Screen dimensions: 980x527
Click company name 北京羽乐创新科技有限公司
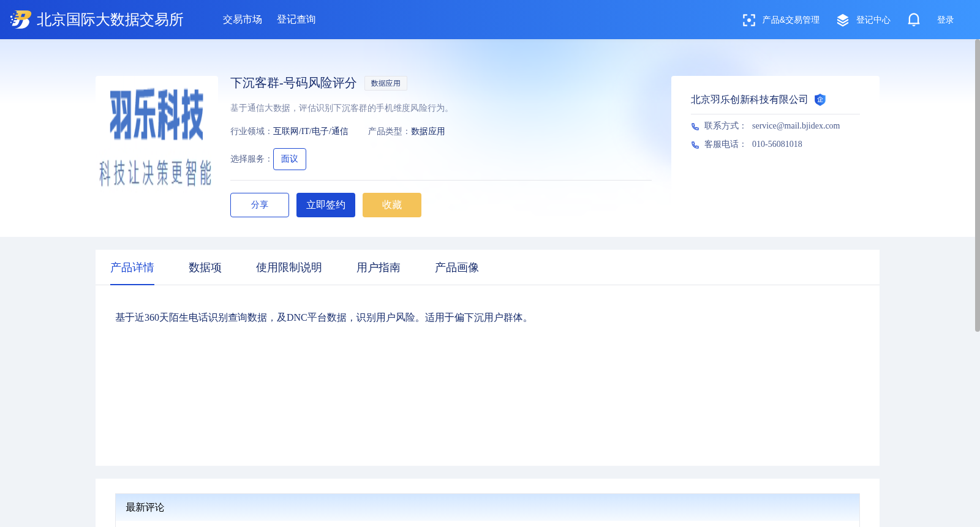pyautogui.click(x=749, y=100)
